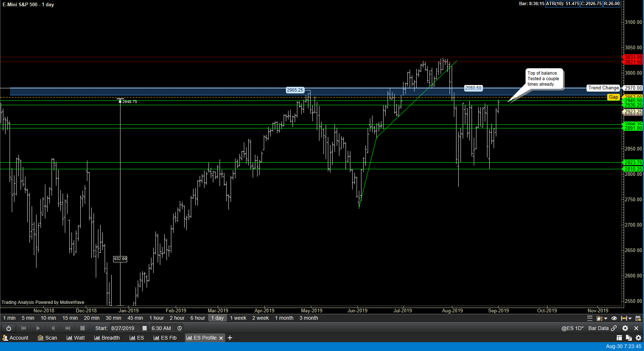Switch to the 1 hour bar size

(x=157, y=318)
